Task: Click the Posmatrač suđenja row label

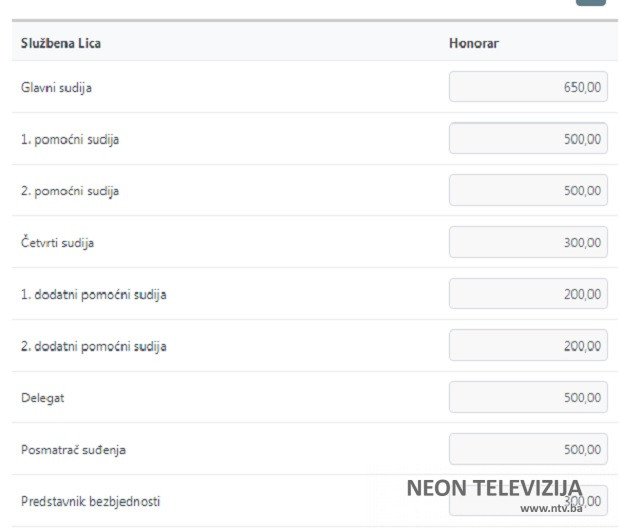Action: point(73,450)
